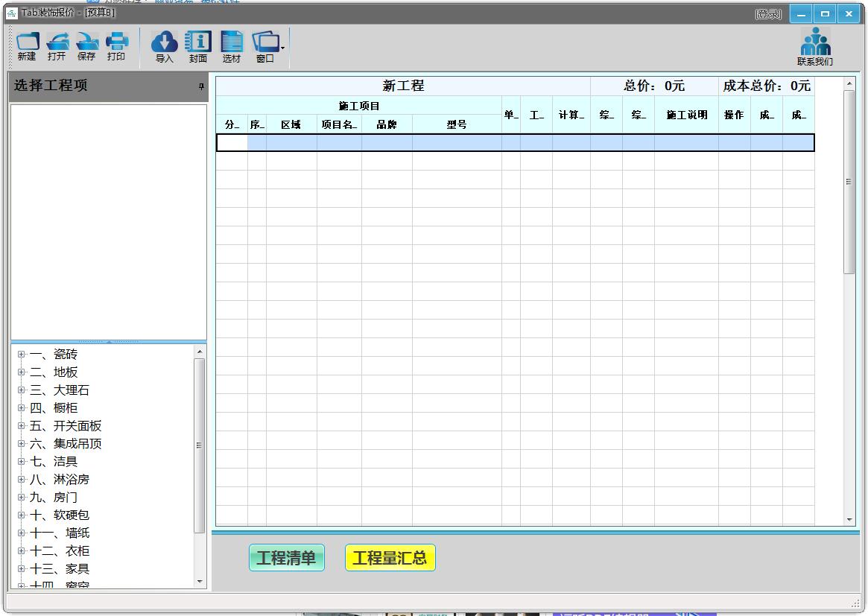Open the 封面 cover icon
The width and height of the screenshot is (868, 616).
point(198,47)
